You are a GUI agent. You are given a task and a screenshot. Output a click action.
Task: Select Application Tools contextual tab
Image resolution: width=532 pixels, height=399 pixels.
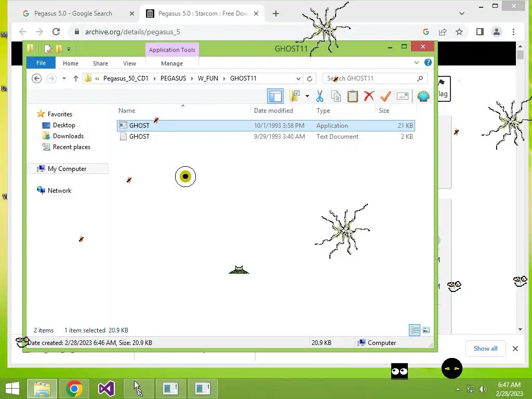[x=172, y=50]
